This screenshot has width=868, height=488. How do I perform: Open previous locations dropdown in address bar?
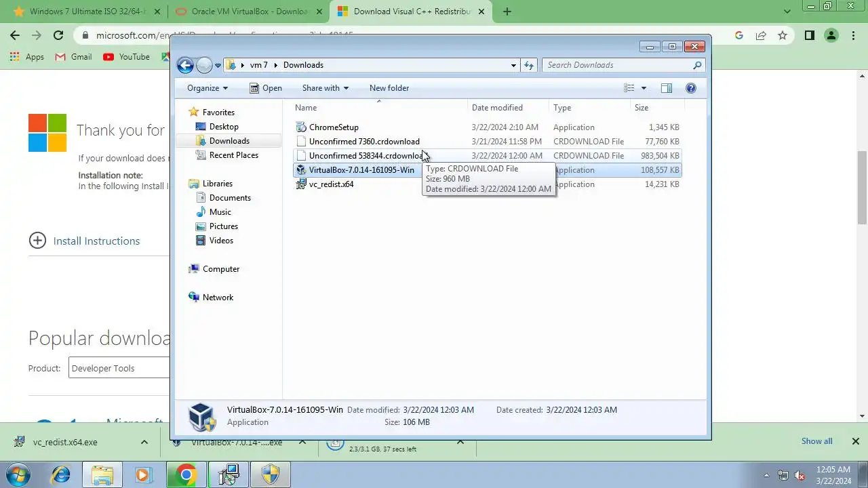513,66
